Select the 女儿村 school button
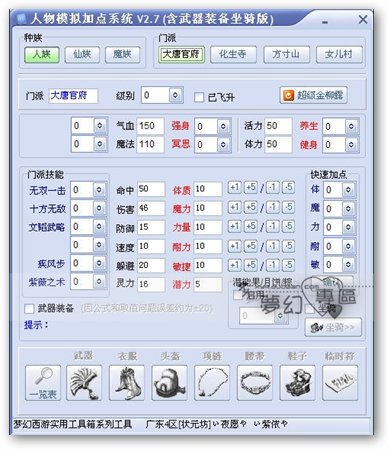 point(339,55)
